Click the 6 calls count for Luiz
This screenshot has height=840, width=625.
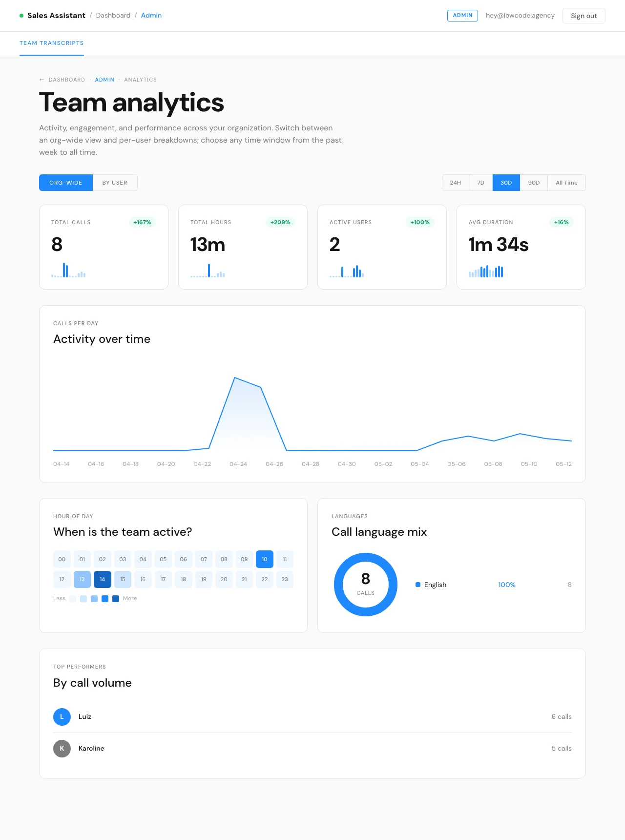(x=562, y=716)
